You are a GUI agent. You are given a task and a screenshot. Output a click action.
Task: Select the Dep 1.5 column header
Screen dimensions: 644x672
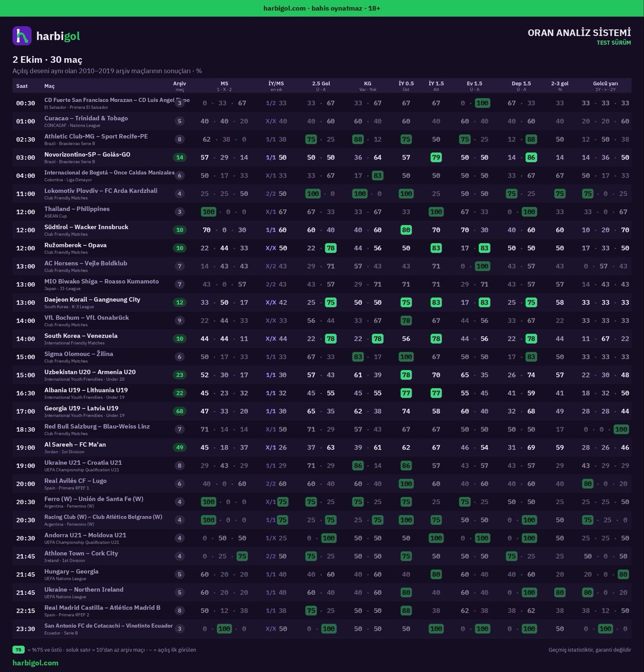(521, 86)
